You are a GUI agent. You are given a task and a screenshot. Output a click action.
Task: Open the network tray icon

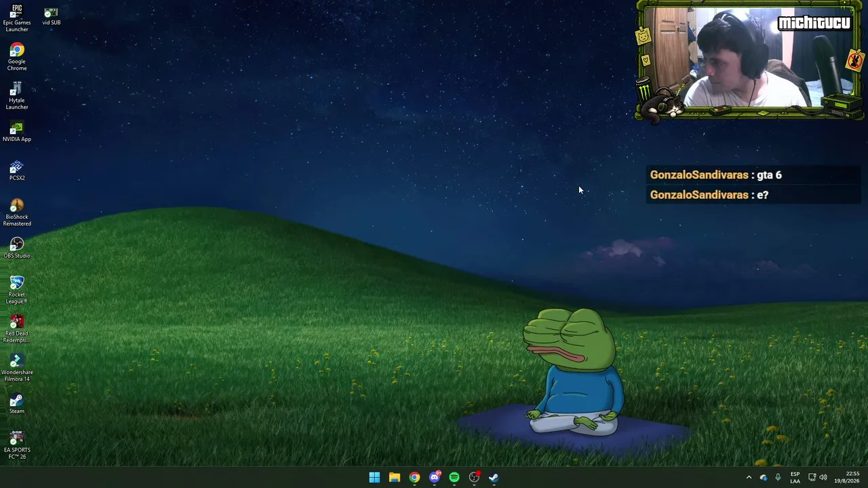point(812,477)
